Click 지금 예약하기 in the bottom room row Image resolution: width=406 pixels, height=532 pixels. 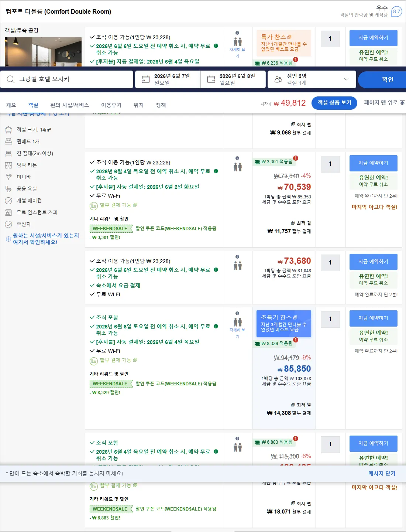(374, 443)
